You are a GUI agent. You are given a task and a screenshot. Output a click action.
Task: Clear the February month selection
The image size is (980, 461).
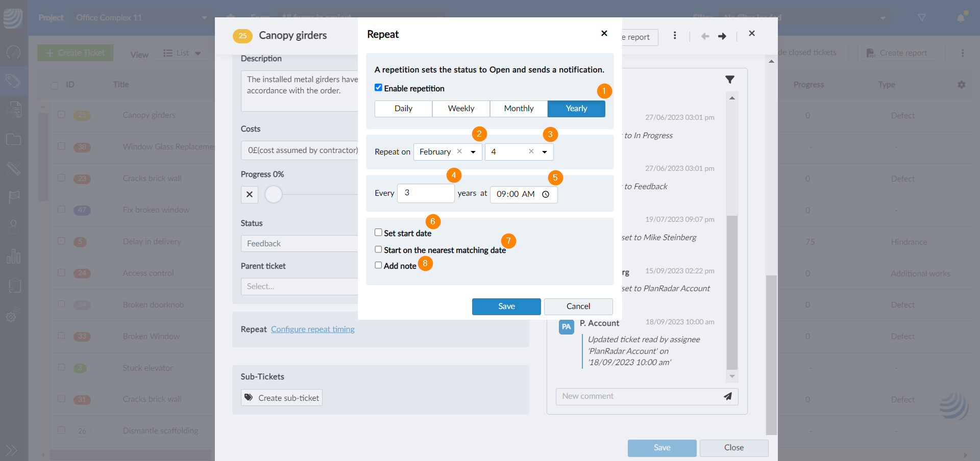[459, 151]
